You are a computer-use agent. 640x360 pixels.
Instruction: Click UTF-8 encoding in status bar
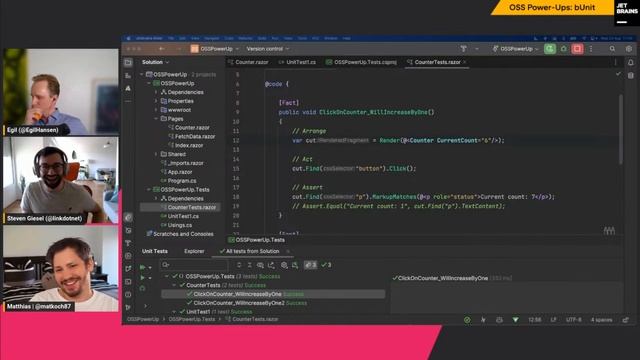tap(573, 320)
